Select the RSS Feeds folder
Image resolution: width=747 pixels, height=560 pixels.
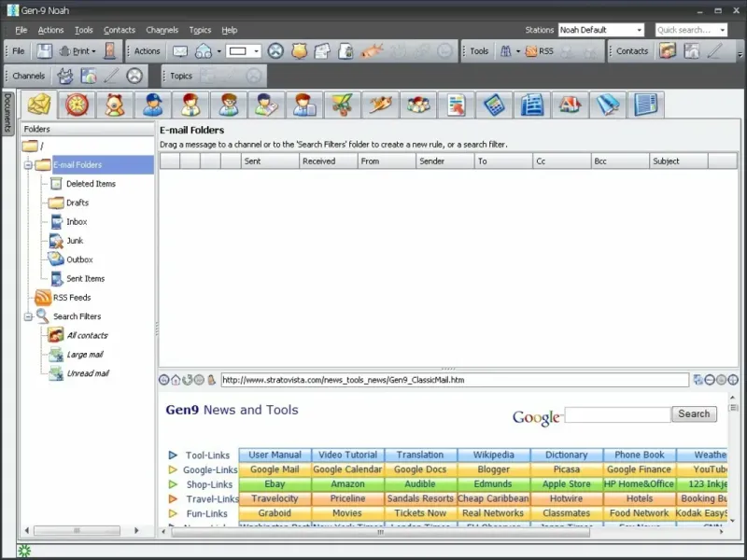click(72, 297)
